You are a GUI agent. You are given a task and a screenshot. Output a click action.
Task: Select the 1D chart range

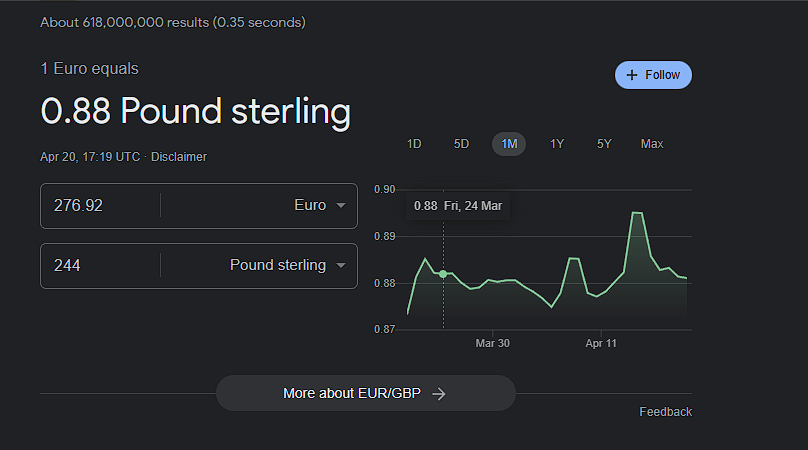tap(414, 144)
